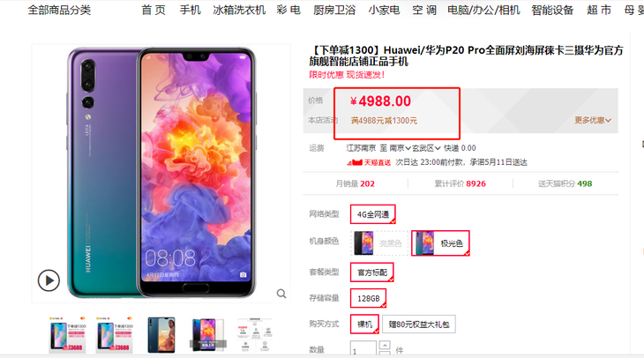Increase quantity with the up stepper arrow

click(x=385, y=345)
